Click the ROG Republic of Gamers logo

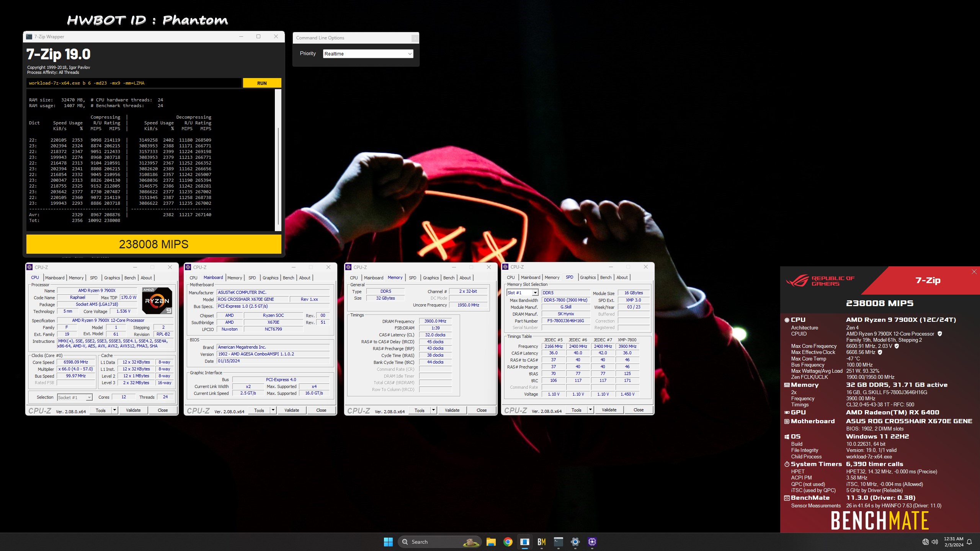(x=820, y=281)
